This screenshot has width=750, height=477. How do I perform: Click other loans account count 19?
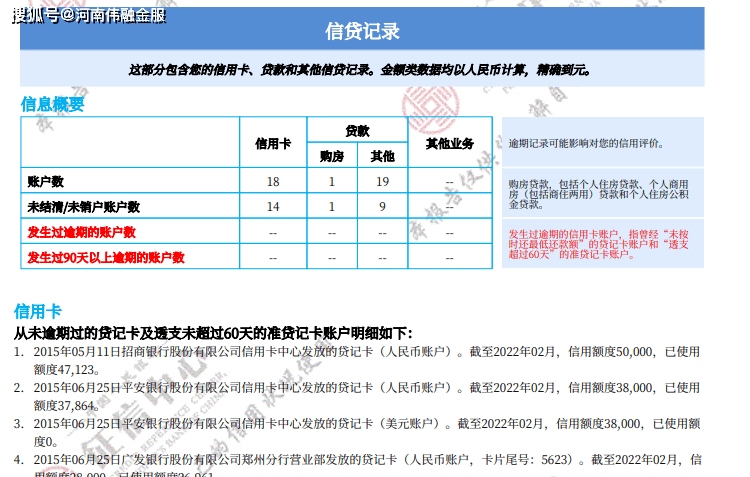[382, 181]
